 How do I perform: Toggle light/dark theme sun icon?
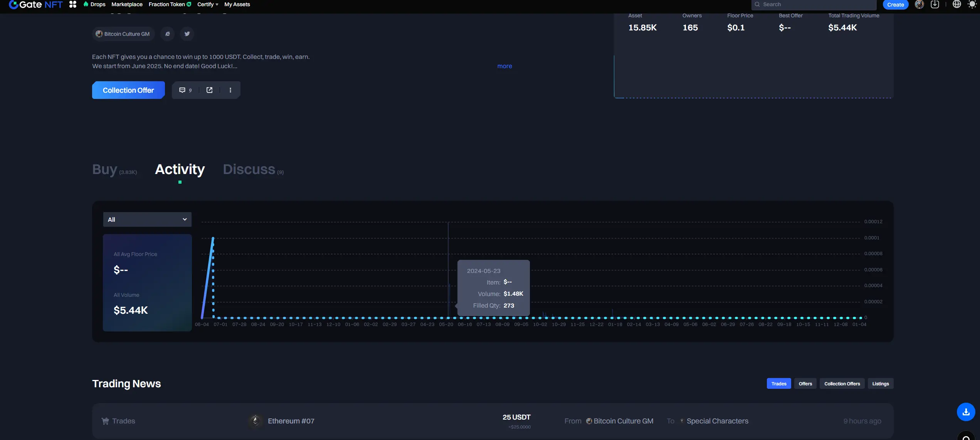pos(972,5)
